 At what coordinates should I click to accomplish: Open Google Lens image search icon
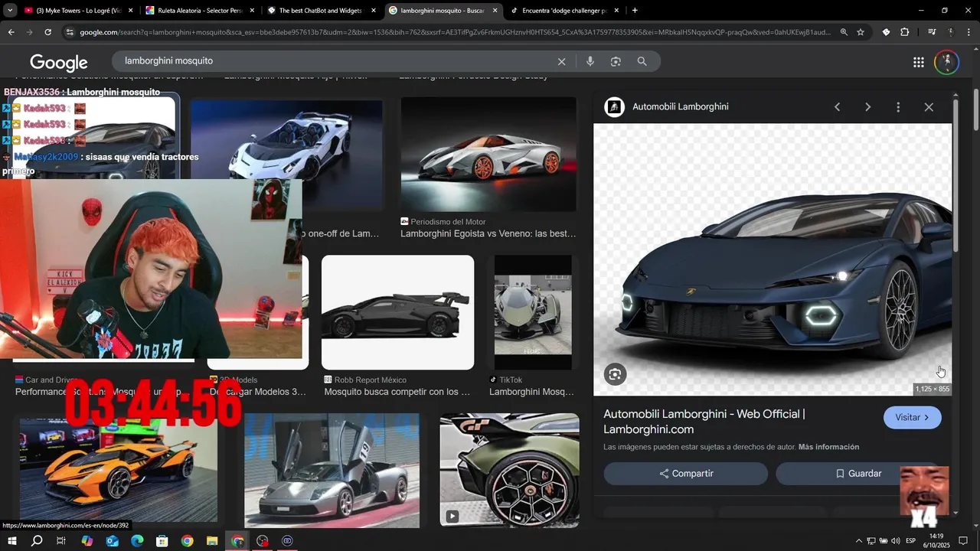pyautogui.click(x=616, y=61)
